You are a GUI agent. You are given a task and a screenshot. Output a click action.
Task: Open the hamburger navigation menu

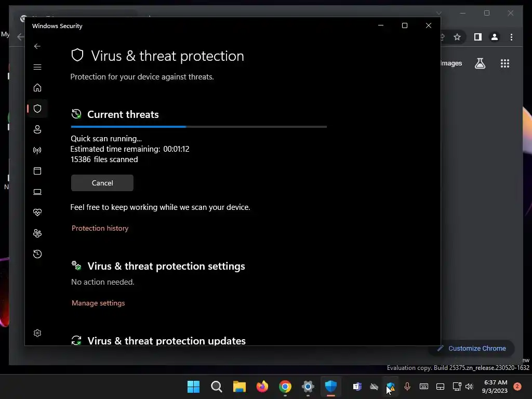coord(37,67)
